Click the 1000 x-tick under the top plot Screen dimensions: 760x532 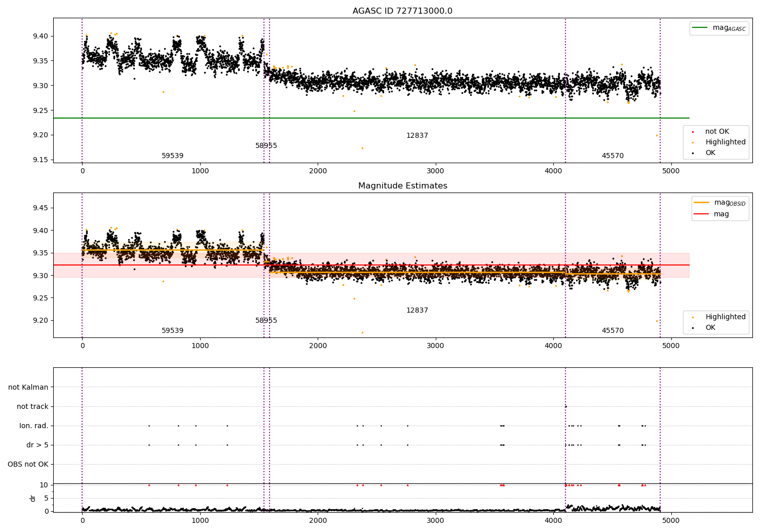200,171
